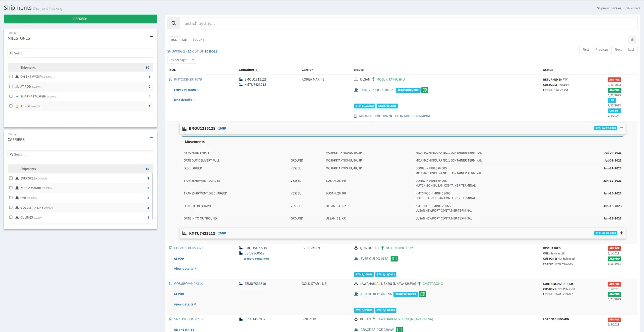Click the terminal icon before MOJI-TACHINOURA NO.1 CONTAINER TERMINAL

point(355,116)
